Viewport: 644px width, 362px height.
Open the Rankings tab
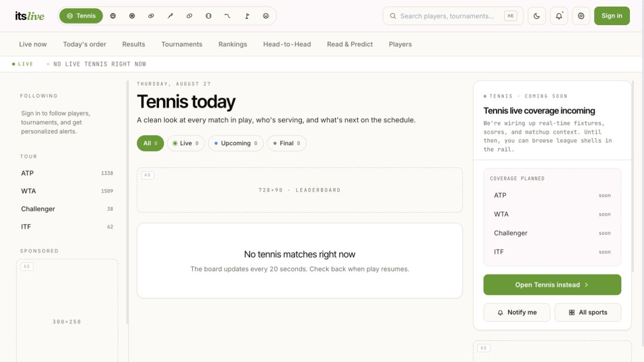pos(233,44)
